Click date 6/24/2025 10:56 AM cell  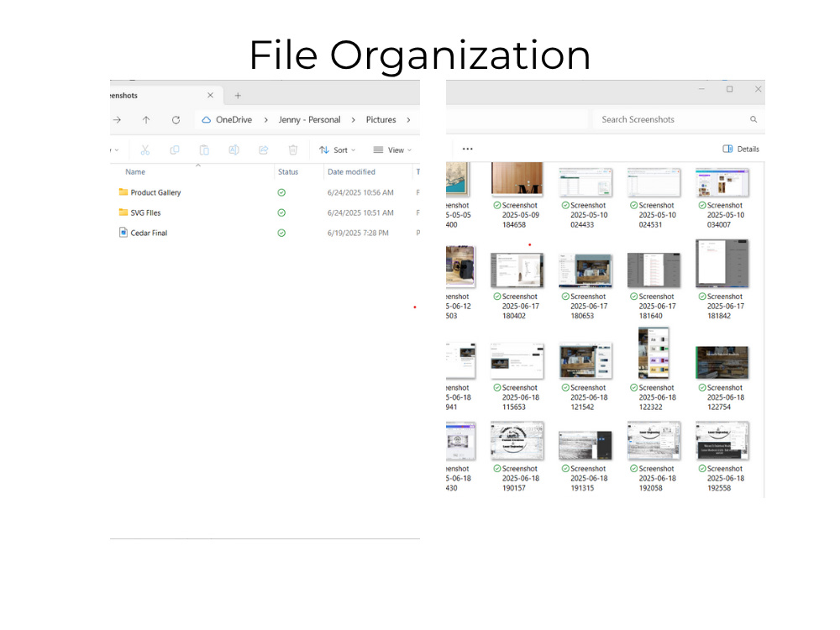click(x=360, y=192)
